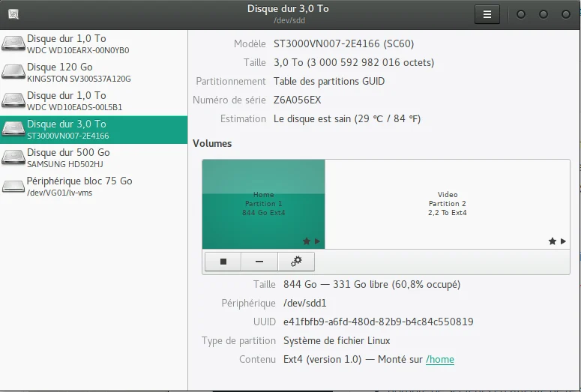This screenshot has height=392, width=581.
Task: Click the block device lv-vms icon
Action: (x=13, y=186)
